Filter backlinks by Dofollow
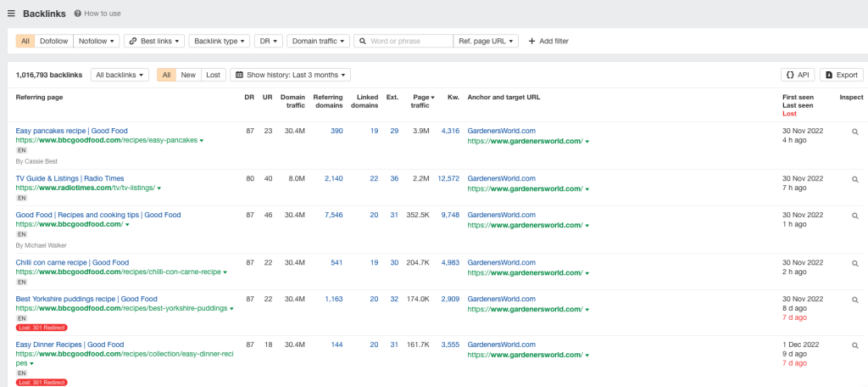The width and height of the screenshot is (868, 387). click(53, 41)
